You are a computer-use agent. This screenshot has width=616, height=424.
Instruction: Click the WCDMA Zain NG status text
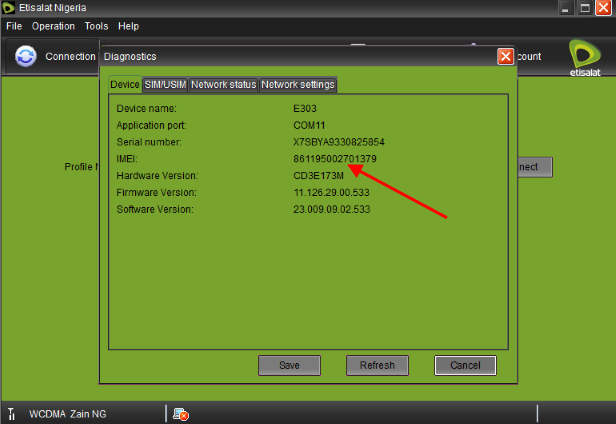tap(68, 414)
